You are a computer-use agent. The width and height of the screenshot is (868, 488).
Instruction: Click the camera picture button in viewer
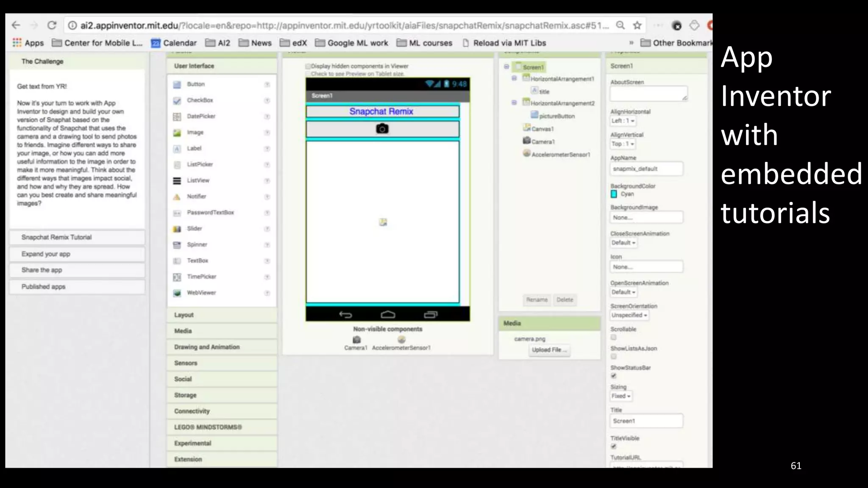[x=382, y=129]
